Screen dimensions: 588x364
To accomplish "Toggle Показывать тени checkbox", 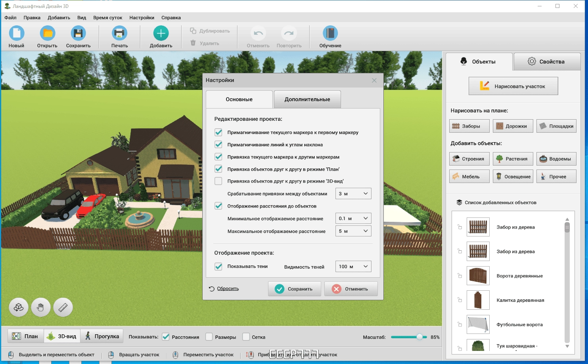I will pos(218,267).
